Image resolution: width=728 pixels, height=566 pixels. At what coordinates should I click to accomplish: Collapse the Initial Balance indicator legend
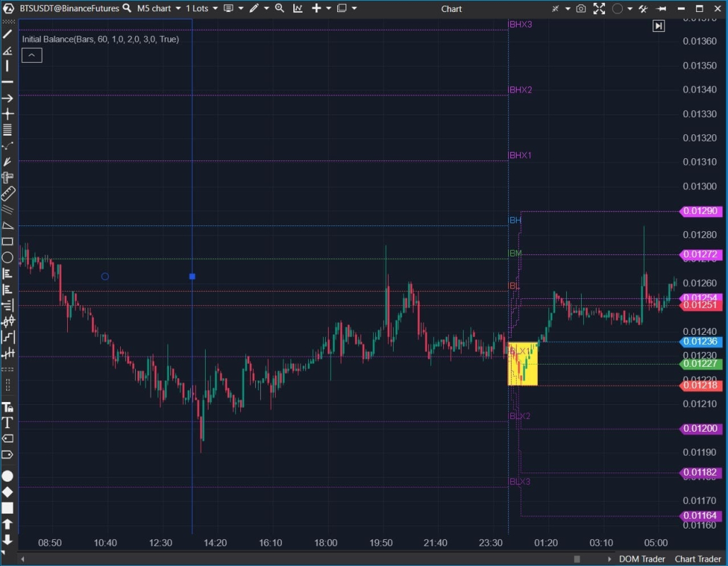(x=32, y=56)
